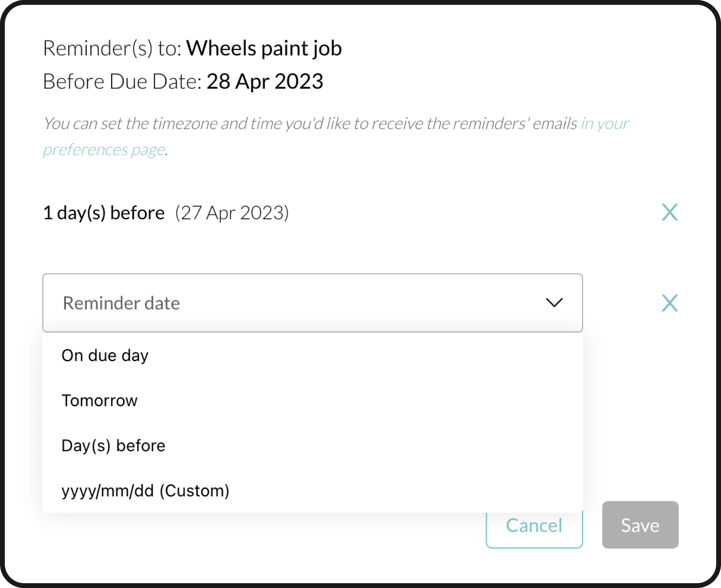Click the 1 day(s) before label
The image size is (721, 588).
pyautogui.click(x=103, y=212)
